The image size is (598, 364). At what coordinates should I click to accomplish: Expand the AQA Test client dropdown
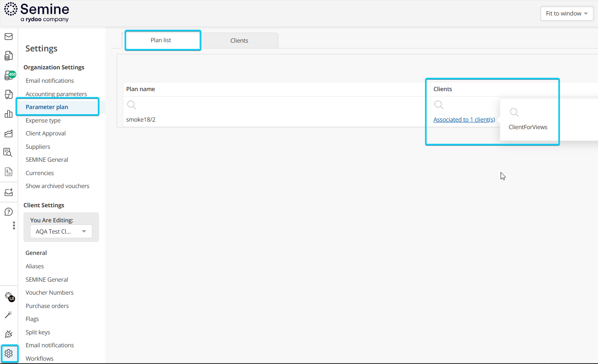click(x=61, y=232)
